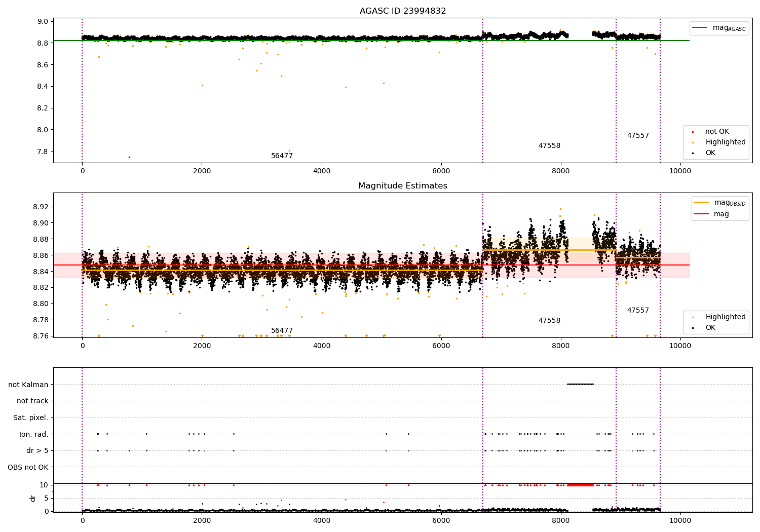The height and width of the screenshot is (532, 760).
Task: Click the "not Kalman" row label
Action: pos(28,385)
